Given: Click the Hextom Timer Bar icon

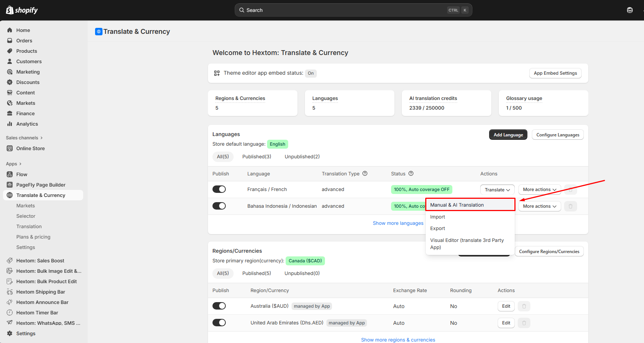Looking at the screenshot, I should click(10, 313).
